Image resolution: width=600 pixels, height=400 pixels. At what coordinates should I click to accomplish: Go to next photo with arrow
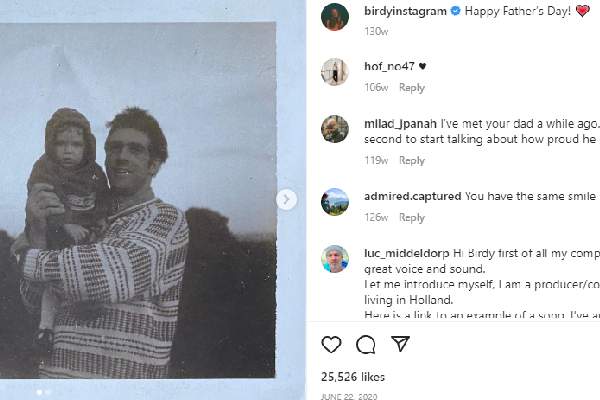point(287,200)
